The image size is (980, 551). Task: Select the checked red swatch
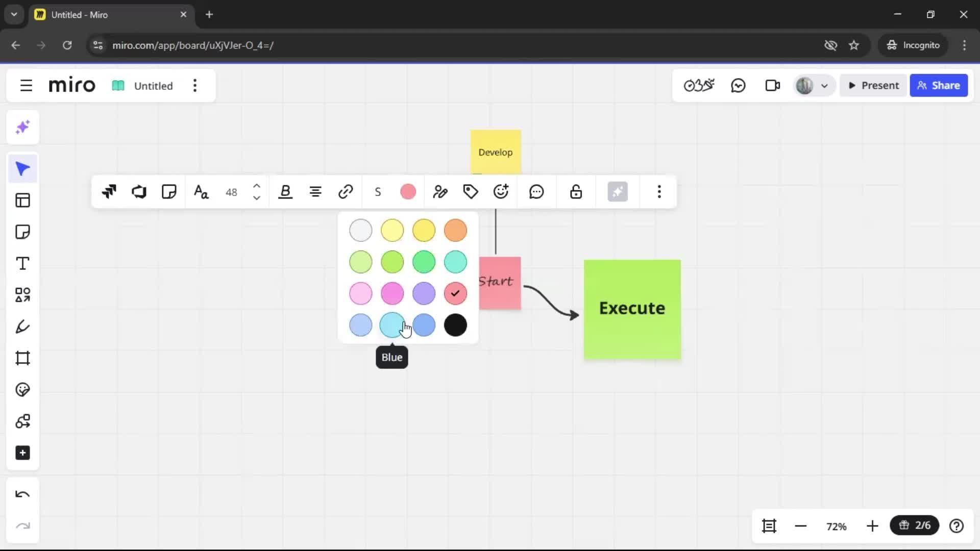click(x=455, y=293)
